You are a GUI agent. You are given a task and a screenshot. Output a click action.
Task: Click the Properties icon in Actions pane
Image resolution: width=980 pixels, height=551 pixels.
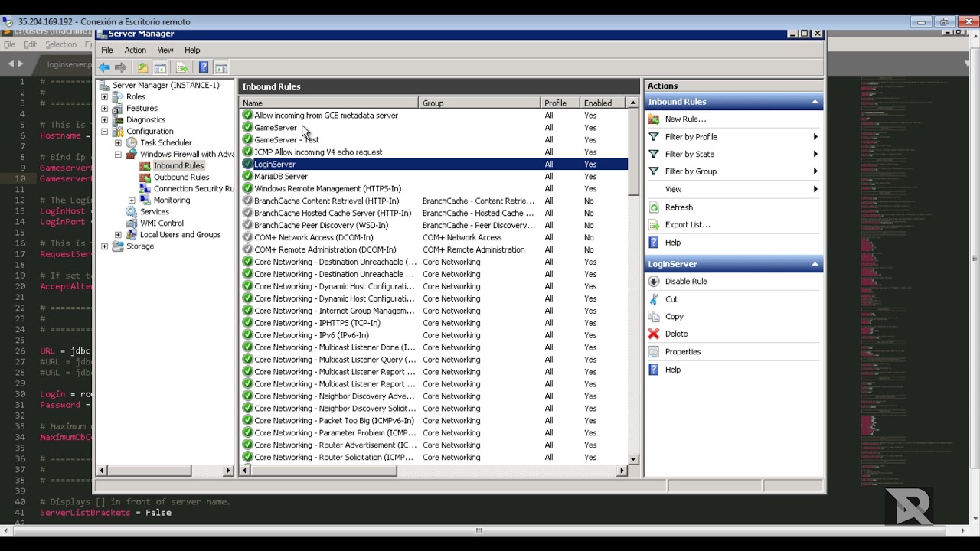[x=654, y=351]
